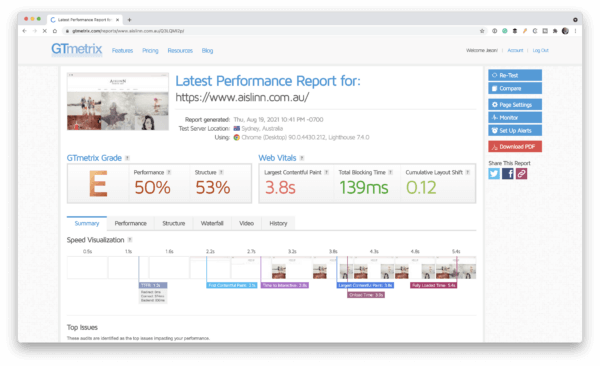This screenshot has width=600, height=366.
Task: Click the help icon beside GTmetrix Grade
Action: [x=127, y=158]
